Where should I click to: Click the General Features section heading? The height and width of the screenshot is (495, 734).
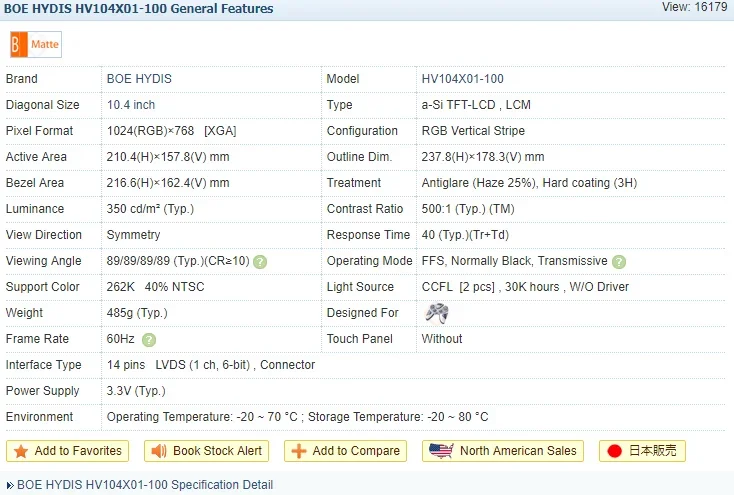139,8
